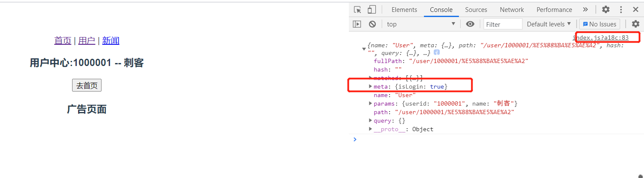
Task: Switch to the Elements tab
Action: click(404, 10)
